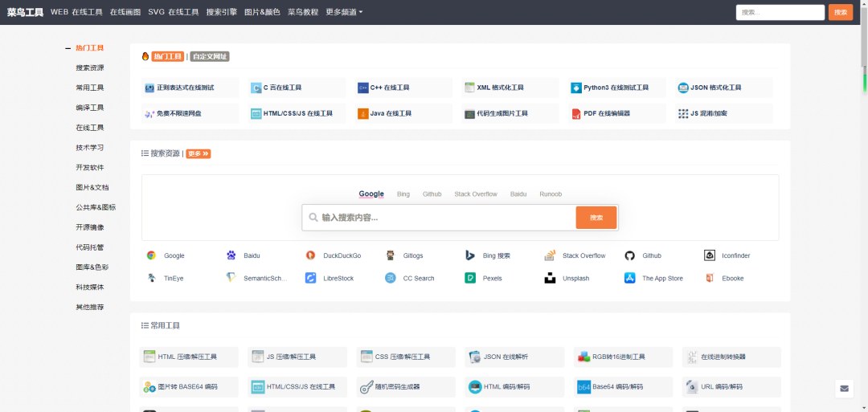Open 菜鸟教程 in top navigation
This screenshot has width=868, height=412.
(303, 12)
